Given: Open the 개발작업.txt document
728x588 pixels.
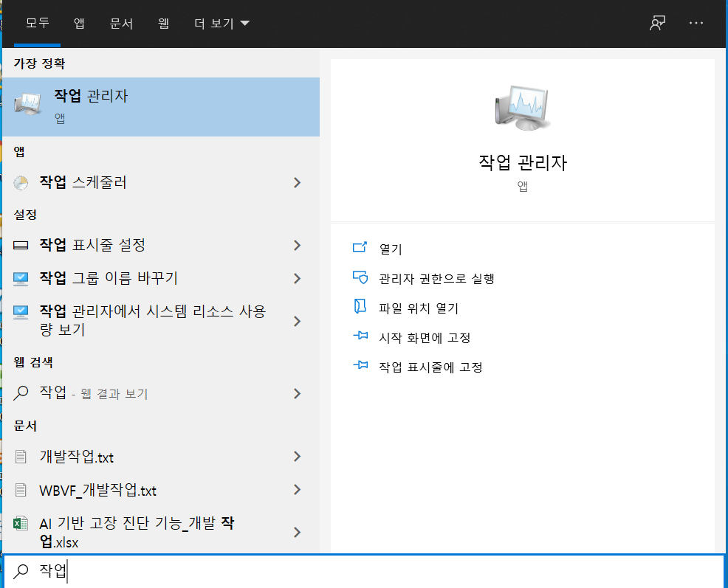Looking at the screenshot, I should pyautogui.click(x=161, y=457).
